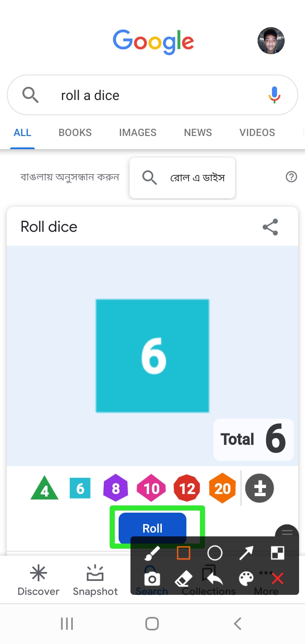
Task: Select the brush drawing tool
Action: tap(152, 552)
